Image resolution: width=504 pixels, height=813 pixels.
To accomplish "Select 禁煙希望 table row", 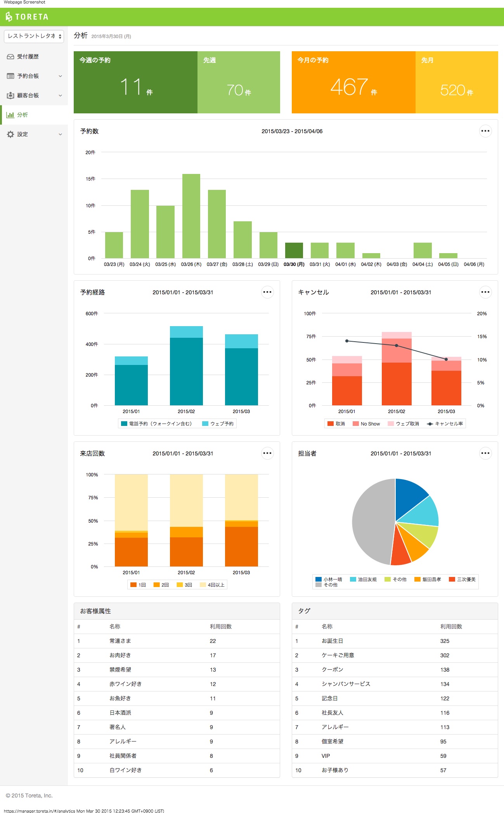I will (x=177, y=670).
